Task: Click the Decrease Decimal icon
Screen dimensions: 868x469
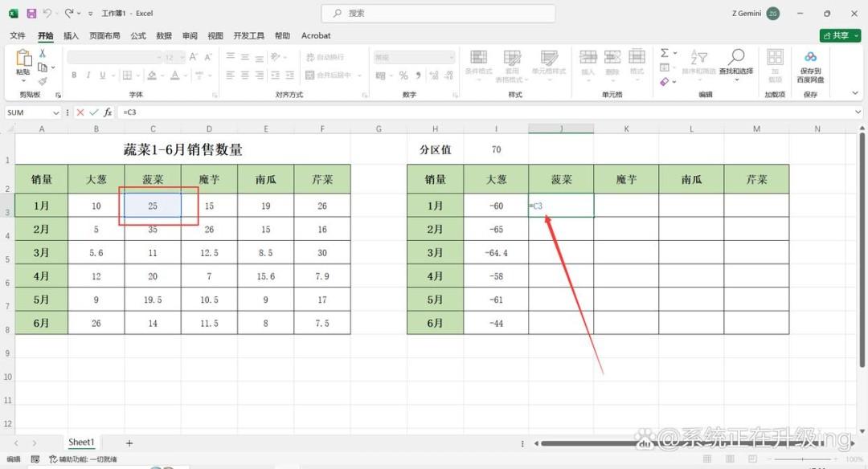Action: point(448,75)
